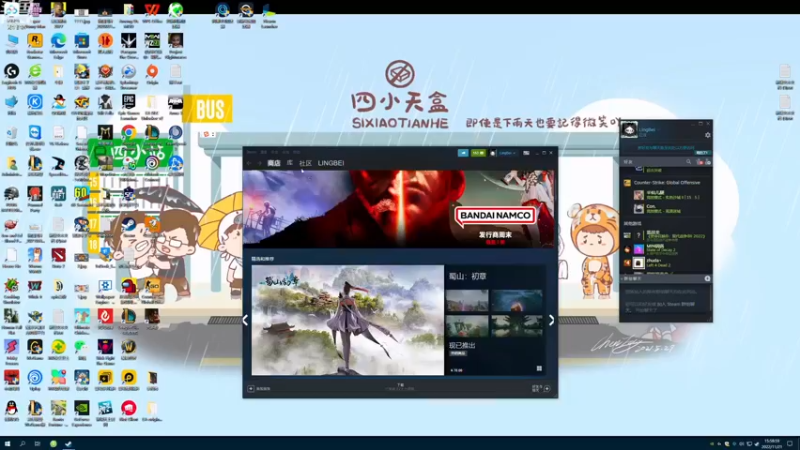800x450 pixels.
Task: Open friends and chat from Steam footer
Action: click(x=541, y=388)
